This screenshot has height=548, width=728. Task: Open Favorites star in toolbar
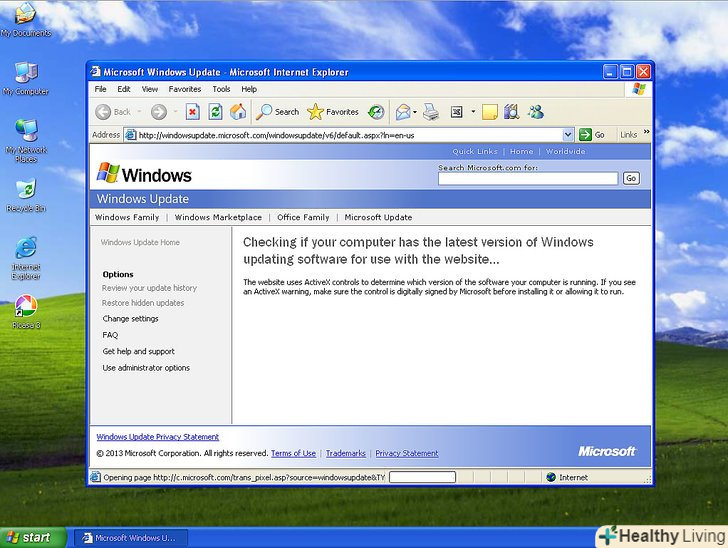(x=333, y=112)
